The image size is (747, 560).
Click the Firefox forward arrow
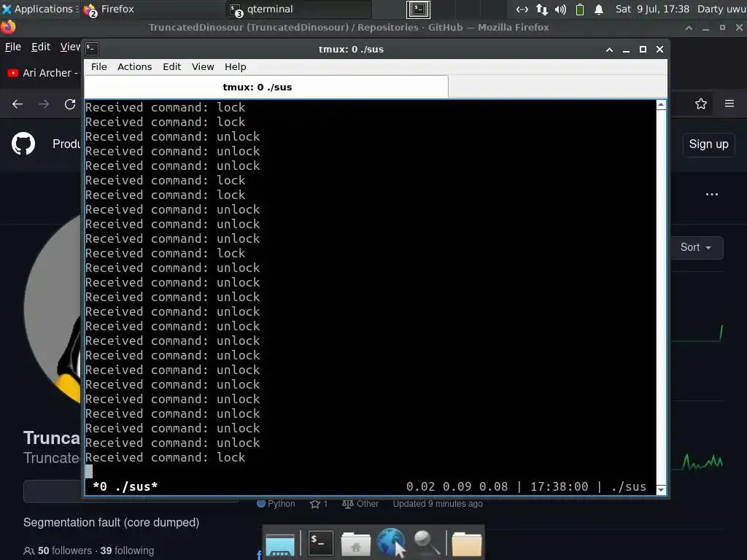point(44,104)
